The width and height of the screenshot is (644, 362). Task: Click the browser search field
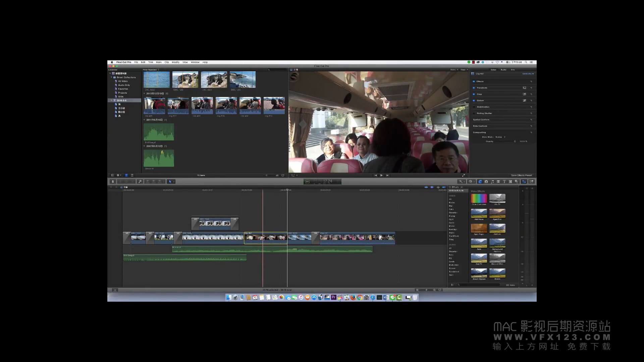tap(277, 70)
